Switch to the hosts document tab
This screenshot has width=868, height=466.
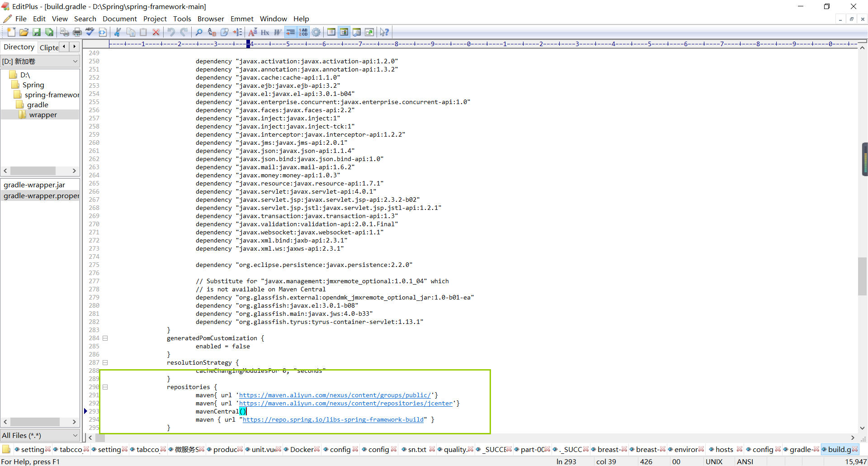tap(724, 449)
